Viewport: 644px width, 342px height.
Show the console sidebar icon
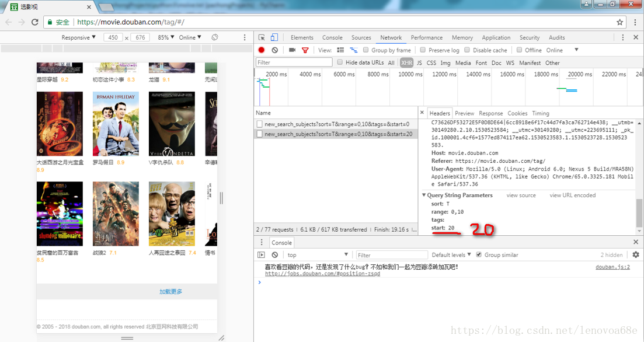tap(261, 255)
